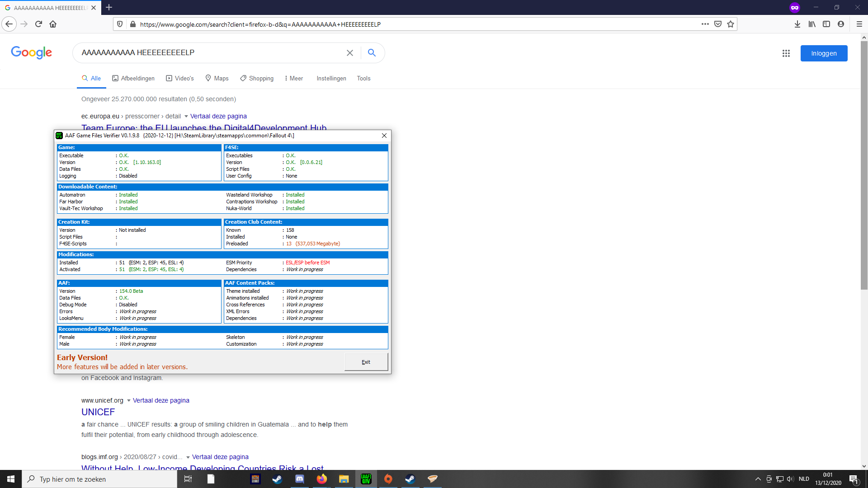Click Vertaal deze pagina for blogs.imf.org
The height and width of the screenshot is (488, 868).
(x=220, y=457)
